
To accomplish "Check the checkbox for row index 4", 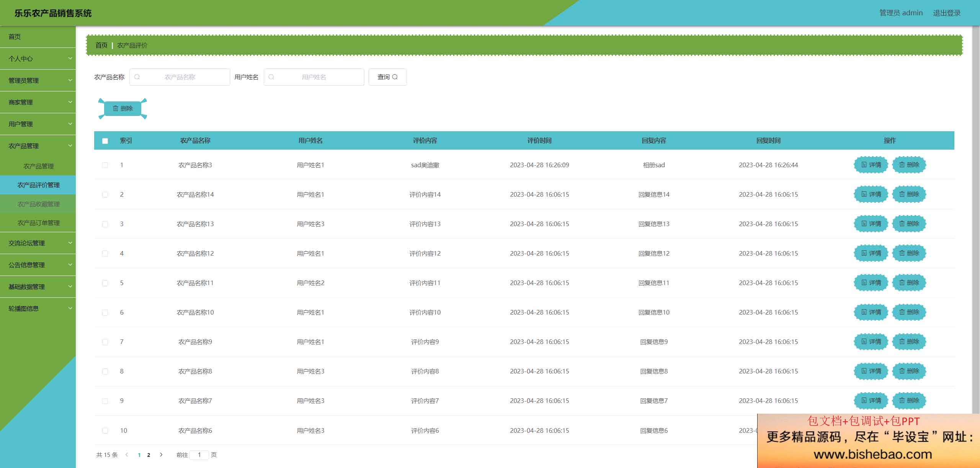I will (x=105, y=253).
